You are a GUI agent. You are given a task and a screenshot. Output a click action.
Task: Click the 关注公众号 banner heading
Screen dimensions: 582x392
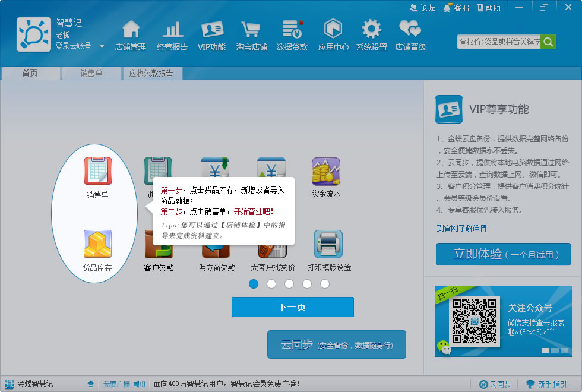point(530,308)
